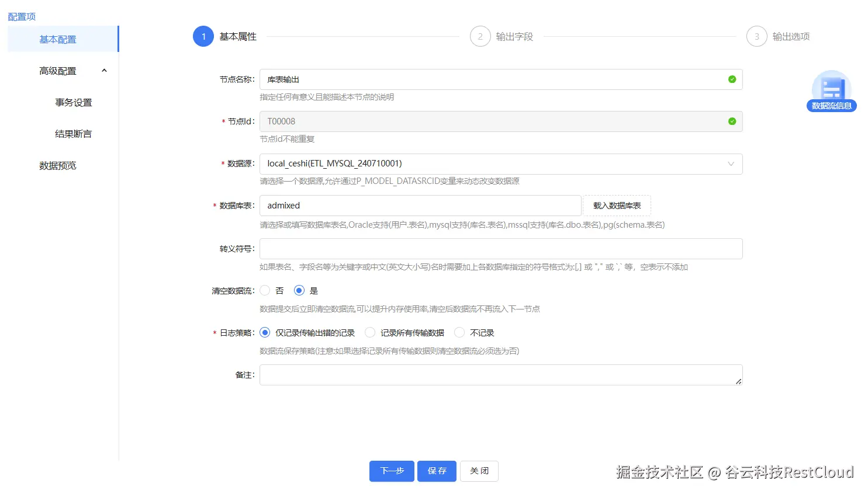Click the step 1 基本属性 circle

(203, 36)
